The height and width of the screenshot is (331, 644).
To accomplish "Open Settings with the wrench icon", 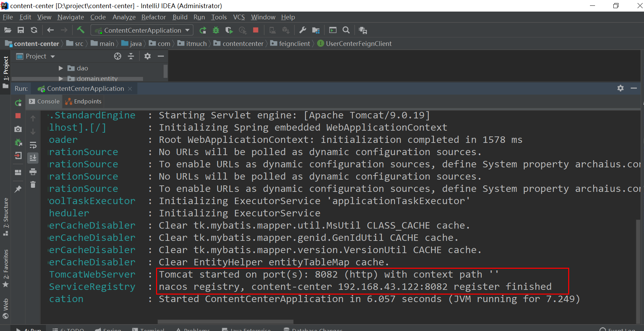I will [x=303, y=30].
